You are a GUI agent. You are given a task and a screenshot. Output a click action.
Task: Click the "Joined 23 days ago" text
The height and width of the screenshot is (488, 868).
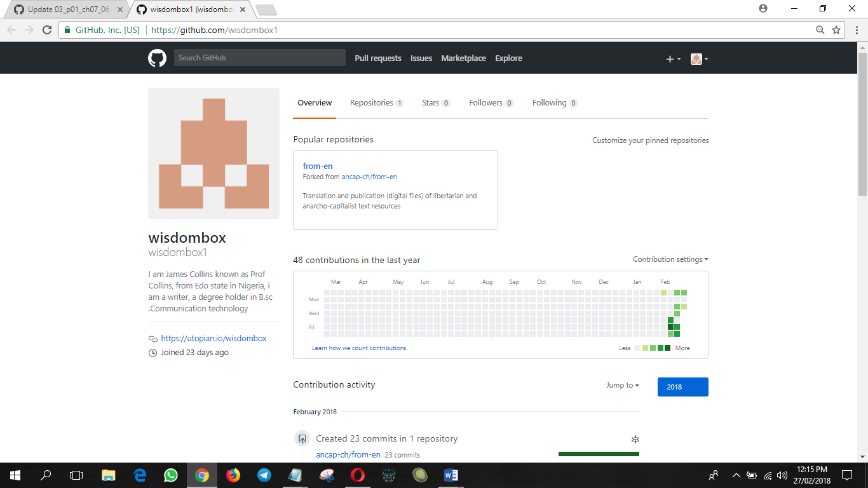tap(195, 353)
